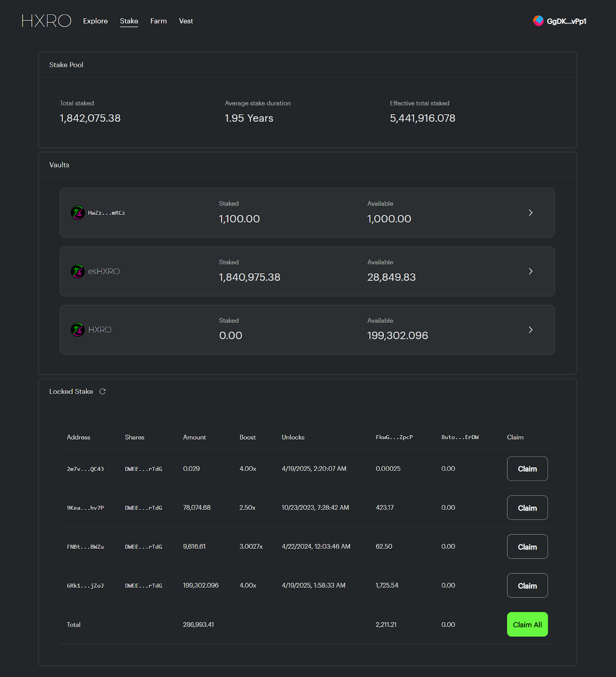Click unlock date 4/22/2024, 12:03:46 AM
This screenshot has height=677, width=616.
click(x=316, y=546)
